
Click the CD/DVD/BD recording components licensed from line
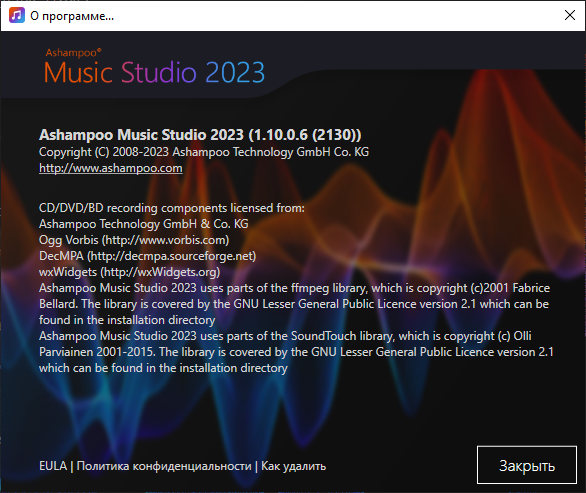tap(172, 208)
